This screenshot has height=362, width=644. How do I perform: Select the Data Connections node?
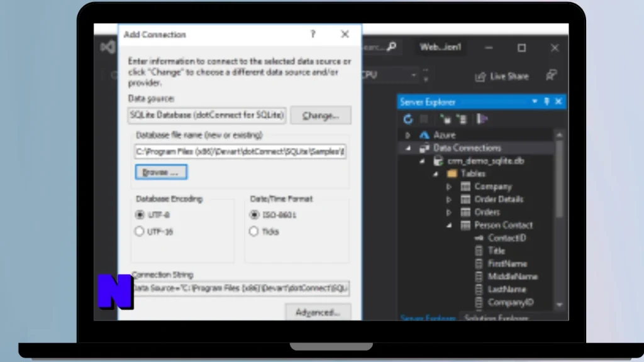click(467, 148)
